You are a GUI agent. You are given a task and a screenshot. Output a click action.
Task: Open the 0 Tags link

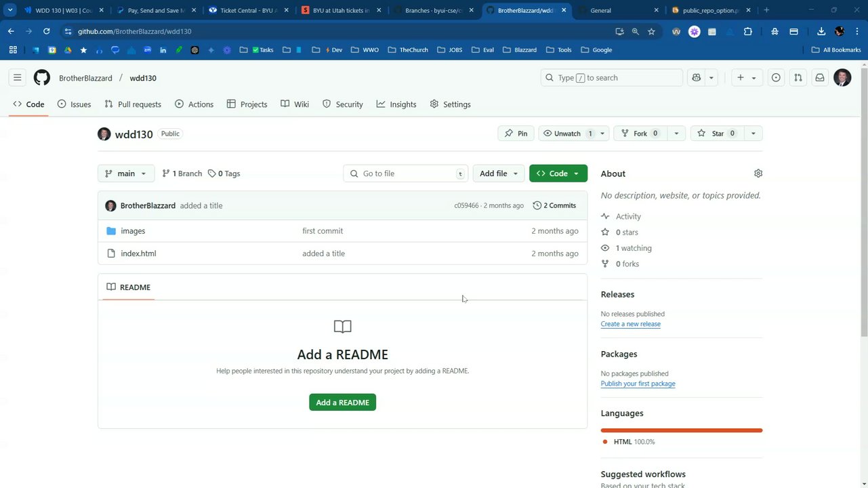coord(224,174)
